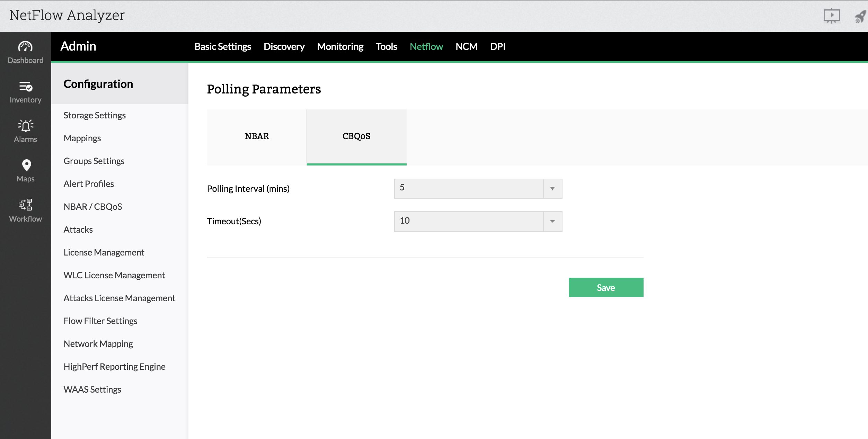This screenshot has height=439, width=868.
Task: Open the Discovery menu
Action: click(284, 47)
